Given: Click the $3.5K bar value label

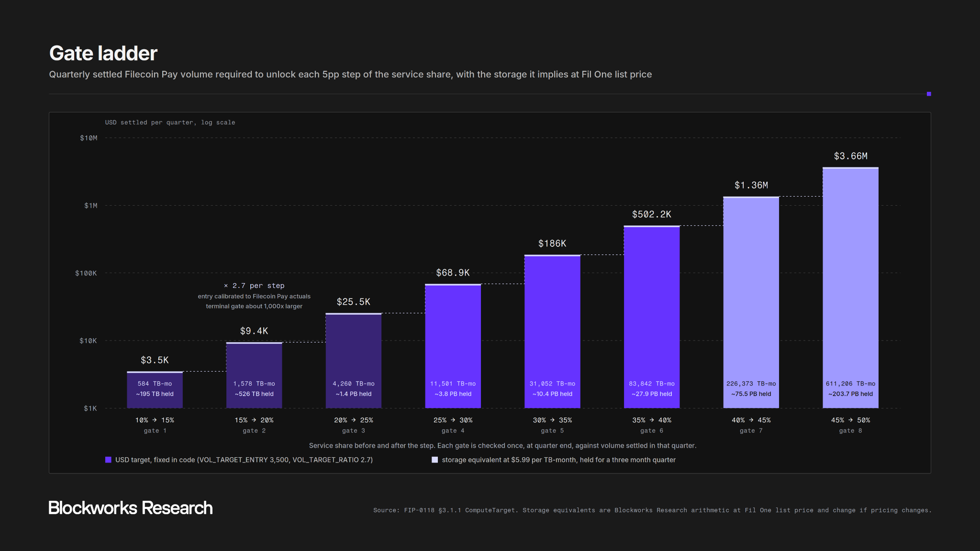Looking at the screenshot, I should pos(155,360).
